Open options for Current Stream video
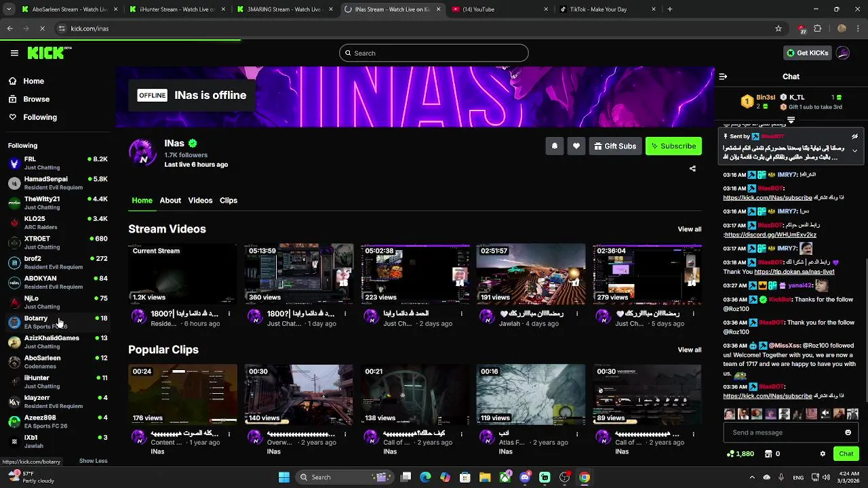 click(x=229, y=314)
